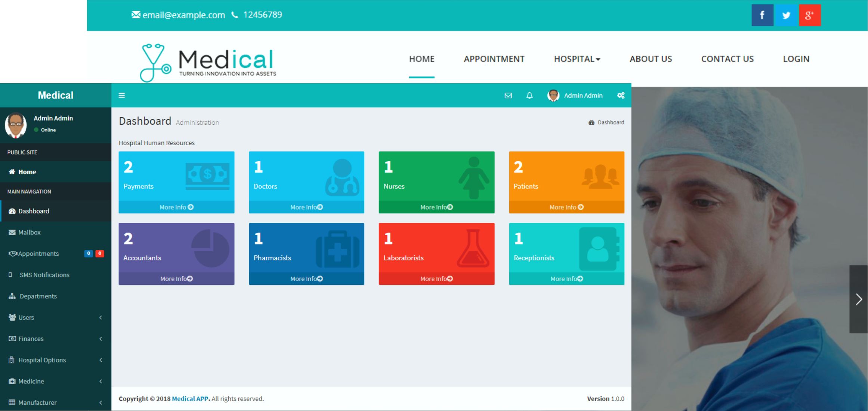Toggle the sidebar hamburger menu
The height and width of the screenshot is (411, 868).
point(121,96)
